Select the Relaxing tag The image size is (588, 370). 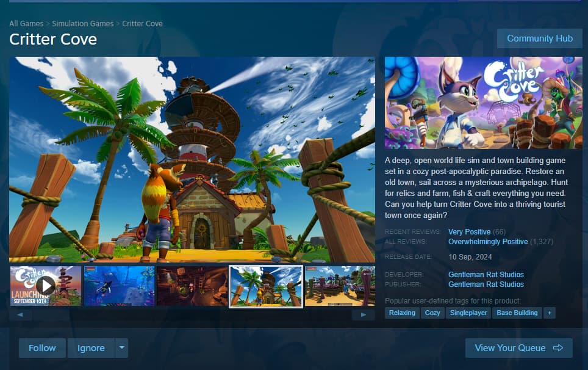click(402, 313)
